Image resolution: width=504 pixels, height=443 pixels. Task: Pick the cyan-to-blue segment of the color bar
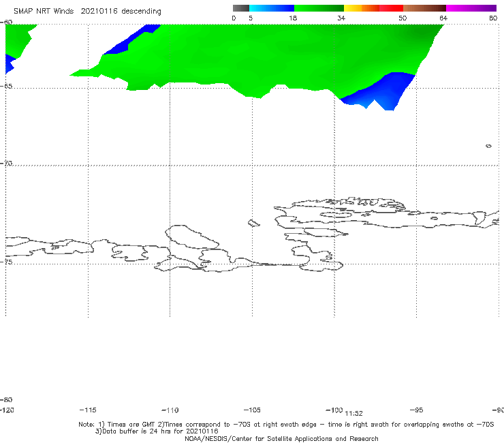(x=272, y=8)
